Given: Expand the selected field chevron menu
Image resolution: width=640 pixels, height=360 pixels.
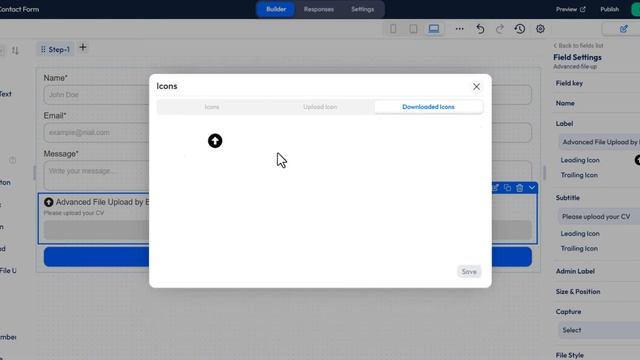Looking at the screenshot, I should pos(531,188).
